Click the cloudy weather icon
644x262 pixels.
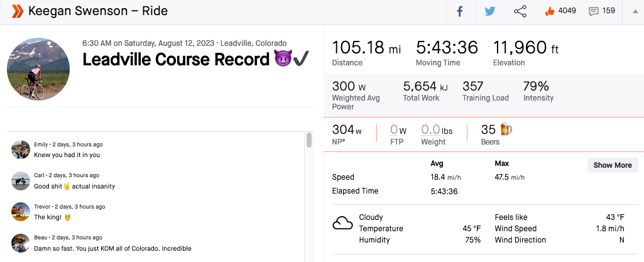pyautogui.click(x=342, y=223)
